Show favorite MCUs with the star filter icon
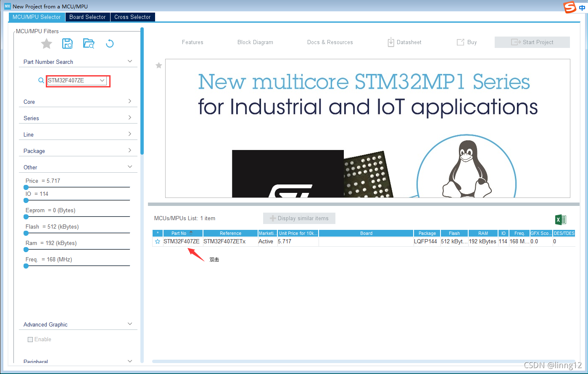This screenshot has width=588, height=374. coord(47,43)
